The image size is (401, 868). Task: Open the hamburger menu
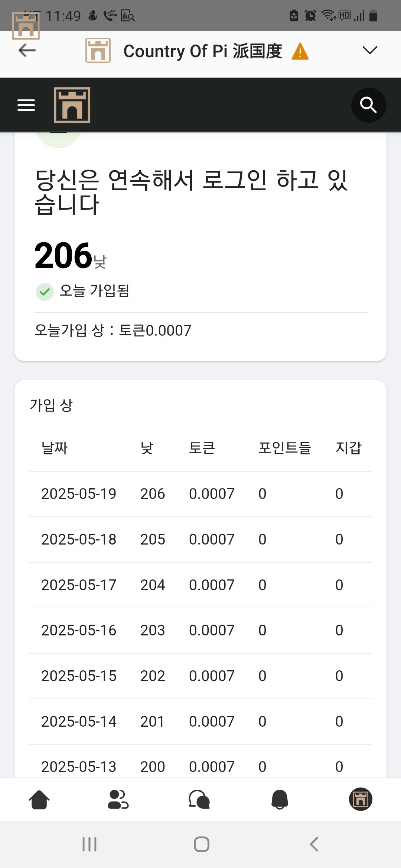click(x=26, y=105)
